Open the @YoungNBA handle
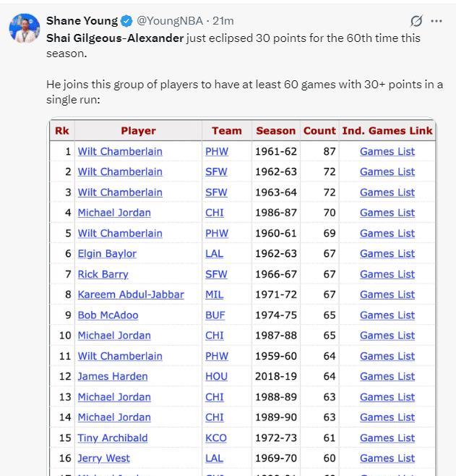Screen dimensions: 456x476 click(x=170, y=21)
